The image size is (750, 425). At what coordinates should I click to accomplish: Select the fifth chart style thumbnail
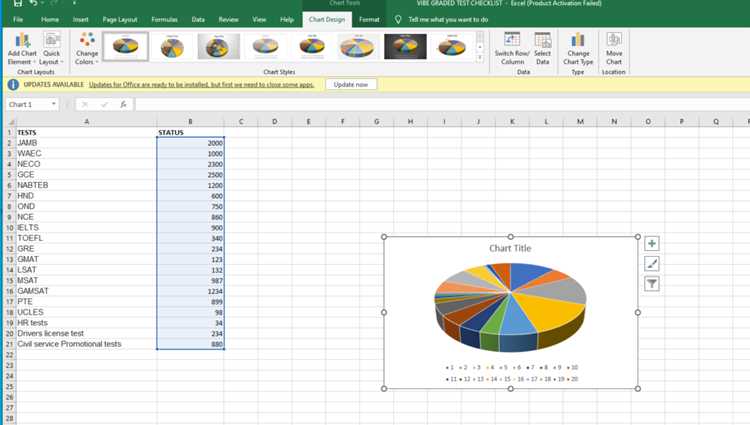tap(312, 46)
